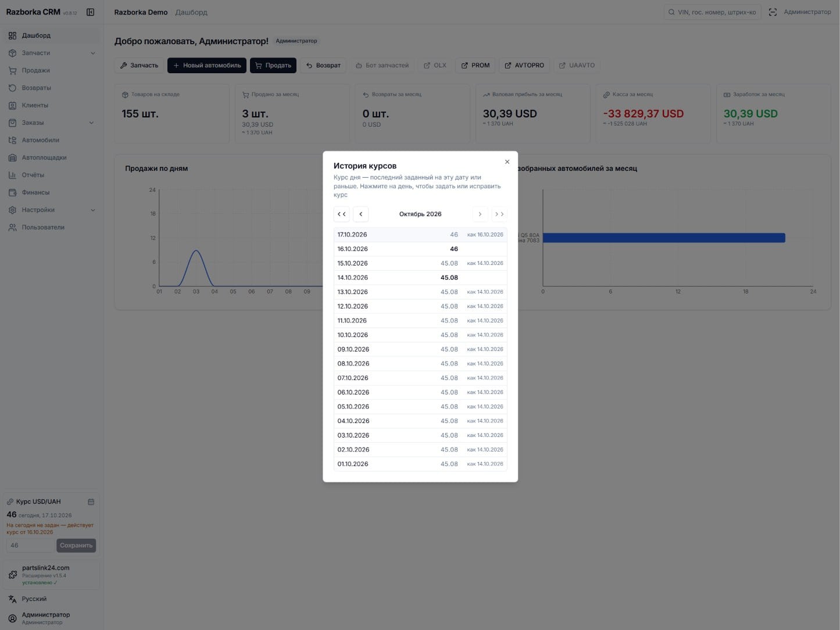The width and height of the screenshot is (840, 630).
Task: Open Возвраты in the sidebar
Action: 51,88
